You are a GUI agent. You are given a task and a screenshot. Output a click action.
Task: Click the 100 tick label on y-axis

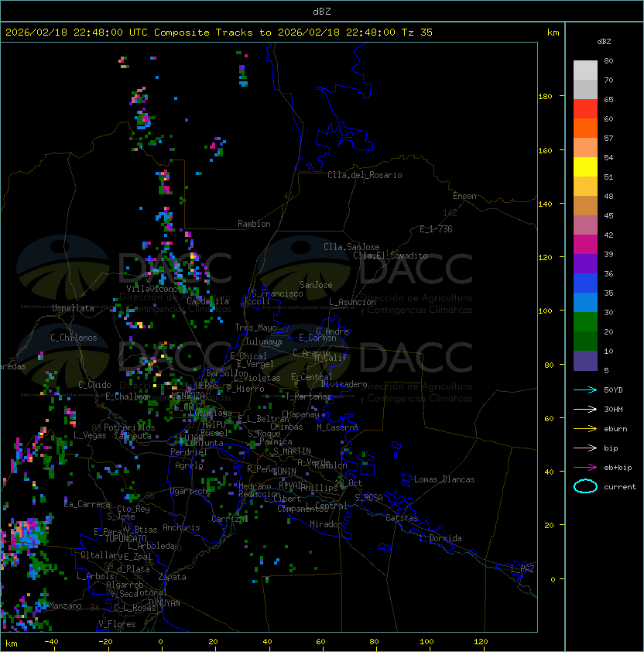coord(545,311)
